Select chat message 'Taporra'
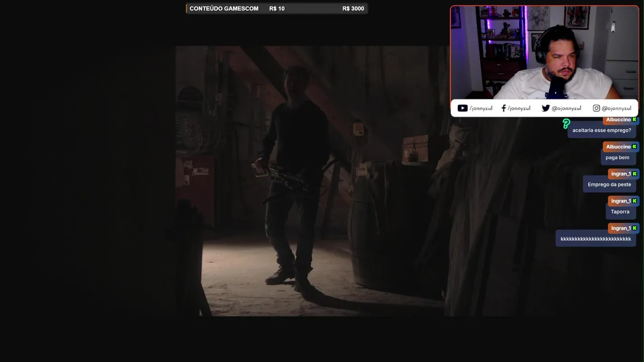This screenshot has width=644, height=362. pos(620,212)
